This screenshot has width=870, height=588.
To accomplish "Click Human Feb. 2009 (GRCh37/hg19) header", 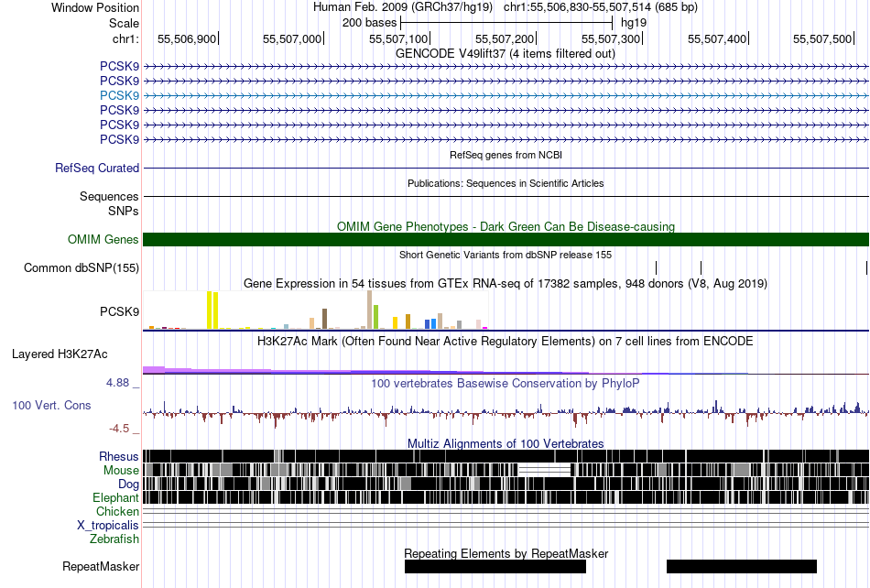I will coord(403,7).
